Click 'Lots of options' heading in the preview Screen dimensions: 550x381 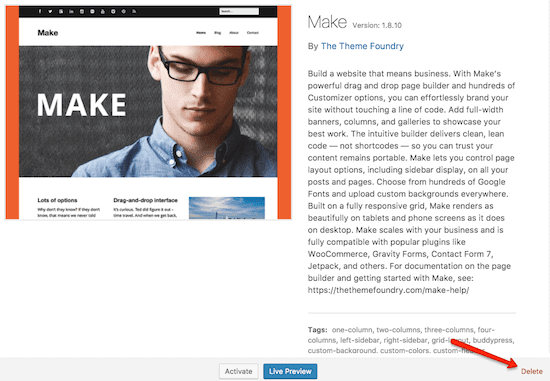click(57, 200)
